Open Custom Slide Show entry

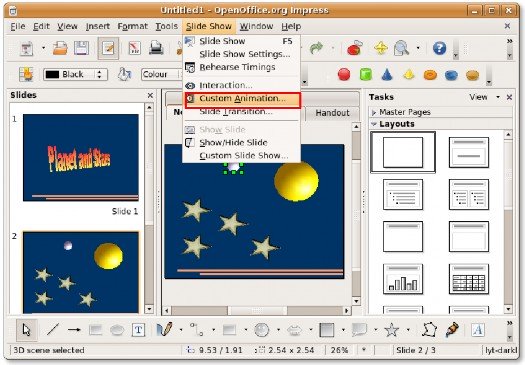(x=243, y=156)
